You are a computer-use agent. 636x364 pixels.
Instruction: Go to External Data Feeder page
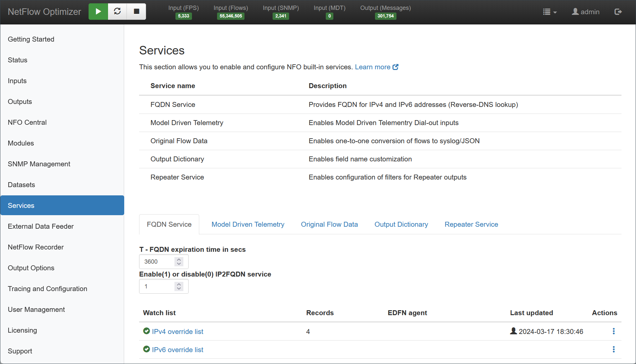point(41,226)
